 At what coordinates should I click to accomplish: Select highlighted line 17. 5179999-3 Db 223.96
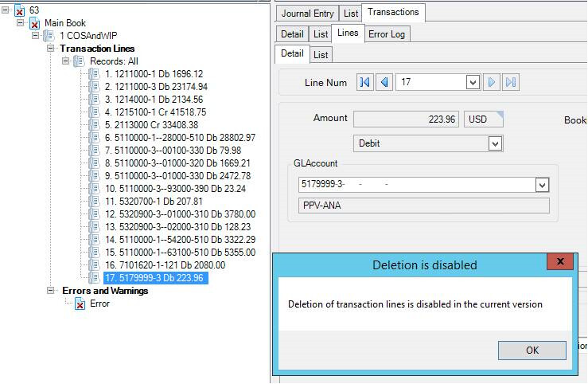click(x=156, y=278)
